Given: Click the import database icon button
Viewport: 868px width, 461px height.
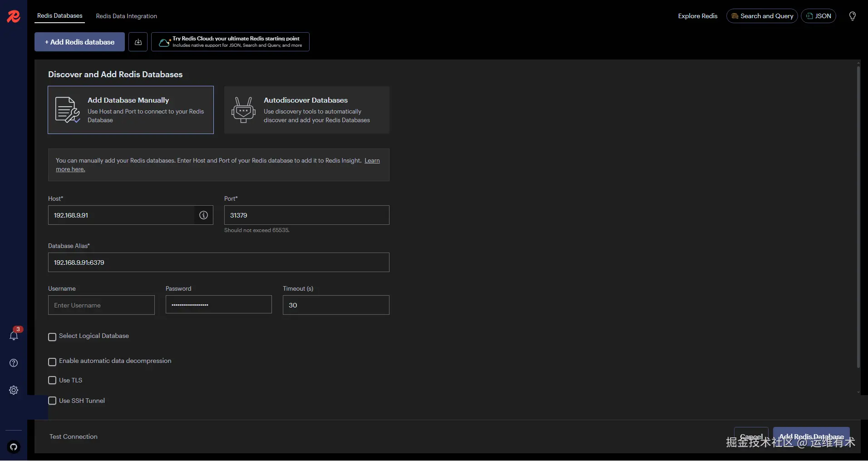Looking at the screenshot, I should pos(138,42).
